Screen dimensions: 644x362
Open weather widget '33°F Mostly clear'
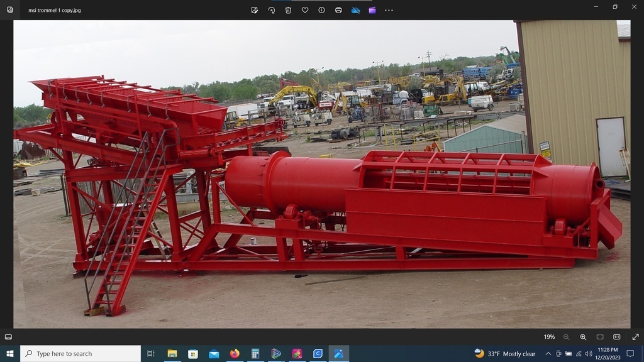(x=505, y=353)
